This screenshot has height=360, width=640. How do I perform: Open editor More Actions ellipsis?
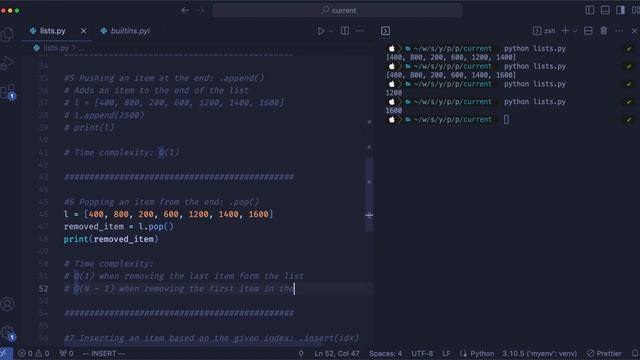pos(360,31)
